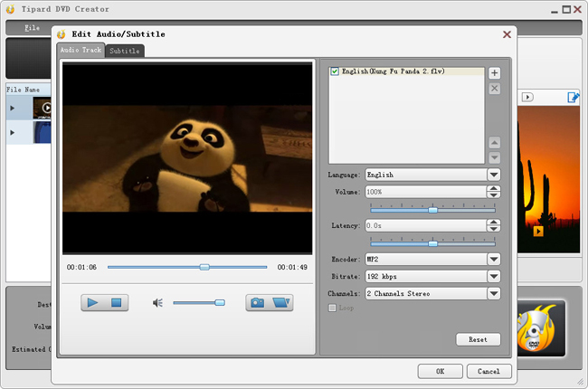Click the Tipard DVD Creator app logo
The height and width of the screenshot is (389, 588).
pos(10,9)
